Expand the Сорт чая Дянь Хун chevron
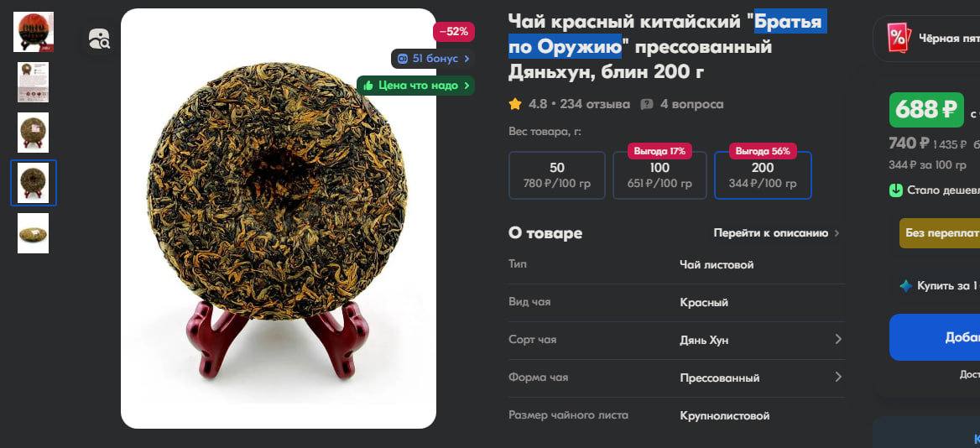 coord(838,339)
